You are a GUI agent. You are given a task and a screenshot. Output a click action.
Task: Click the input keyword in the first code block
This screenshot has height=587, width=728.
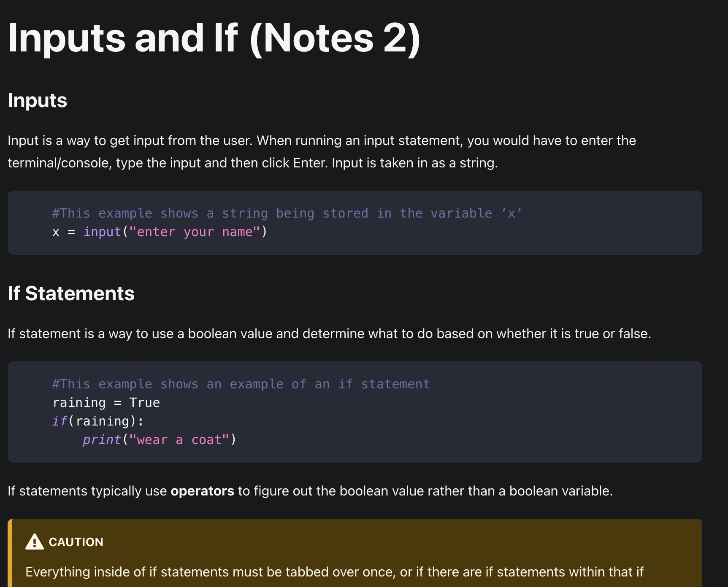point(102,232)
